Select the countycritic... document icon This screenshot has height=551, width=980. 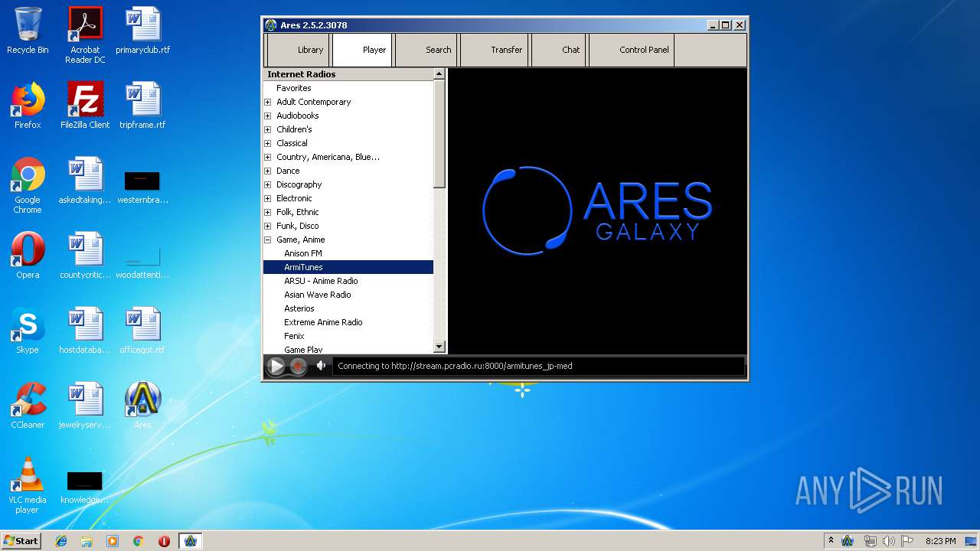tap(85, 256)
